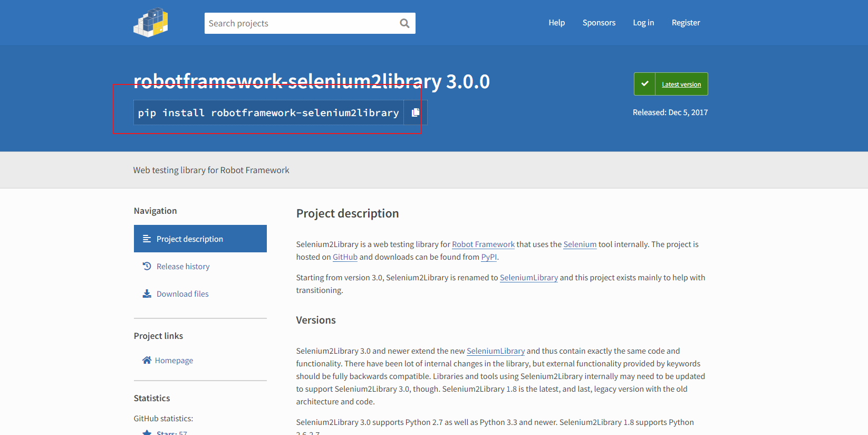868x435 pixels.
Task: Click the Latest version link
Action: [x=681, y=84]
